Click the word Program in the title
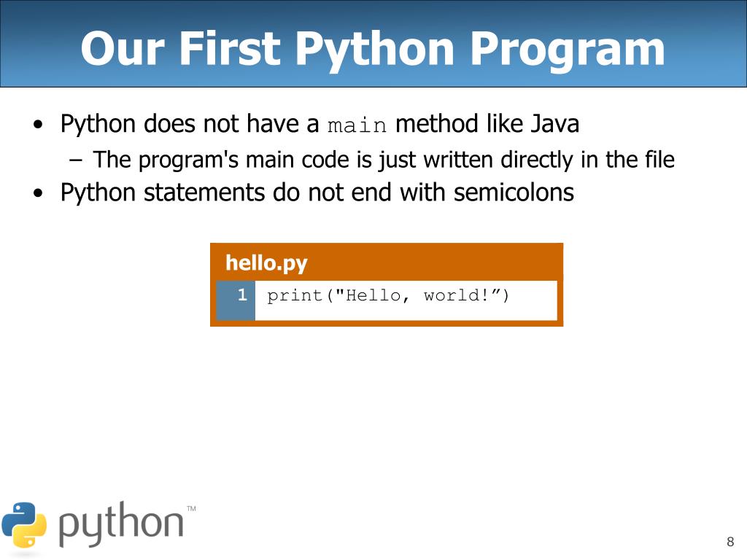Viewport: 747px width, 560px height. [x=568, y=50]
